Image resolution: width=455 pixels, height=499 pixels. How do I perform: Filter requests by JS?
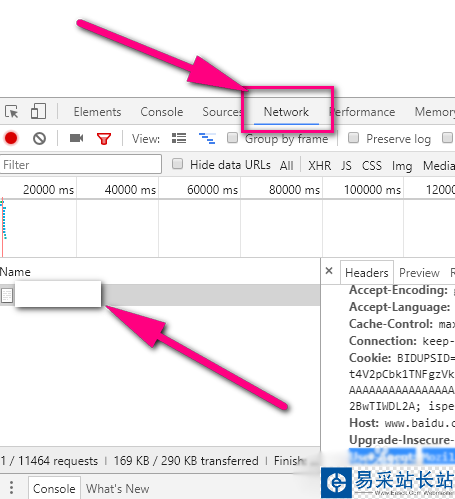pyautogui.click(x=346, y=165)
